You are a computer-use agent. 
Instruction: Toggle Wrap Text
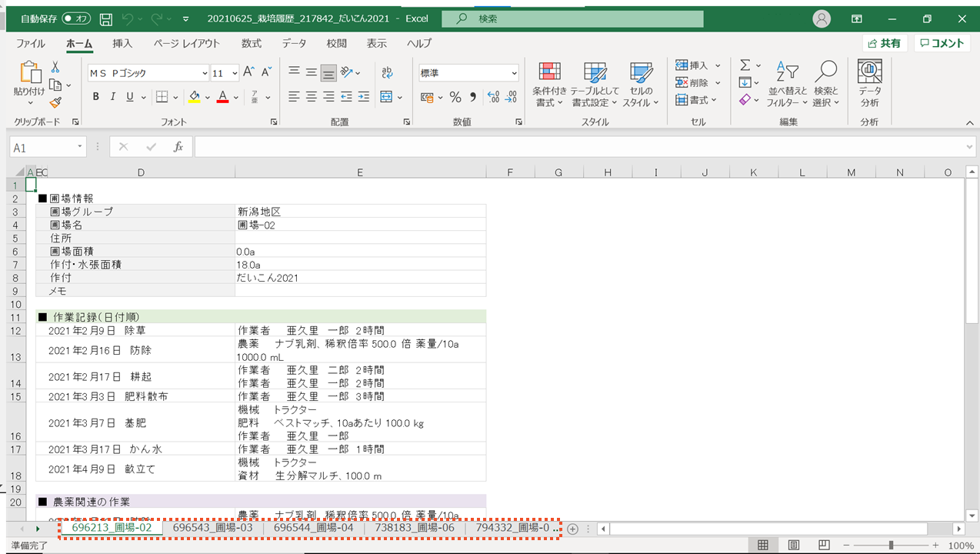point(387,72)
